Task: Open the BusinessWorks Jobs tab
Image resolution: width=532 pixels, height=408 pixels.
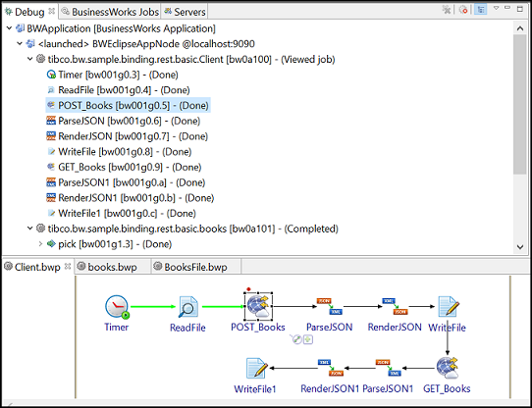Action: tap(110, 12)
